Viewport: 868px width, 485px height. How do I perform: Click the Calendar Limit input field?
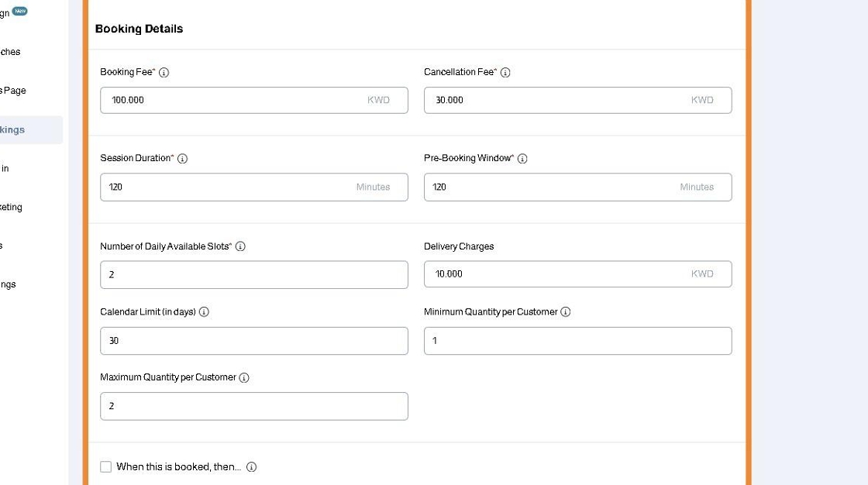(x=253, y=341)
